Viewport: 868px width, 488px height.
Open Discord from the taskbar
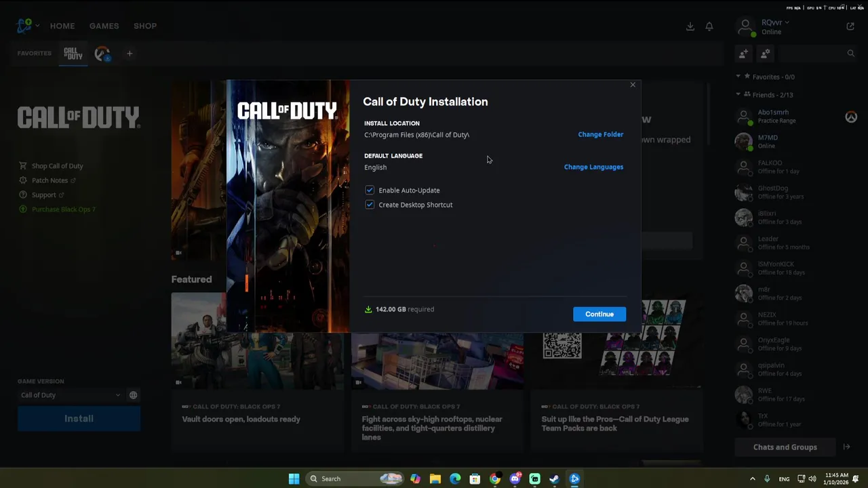[x=515, y=479]
